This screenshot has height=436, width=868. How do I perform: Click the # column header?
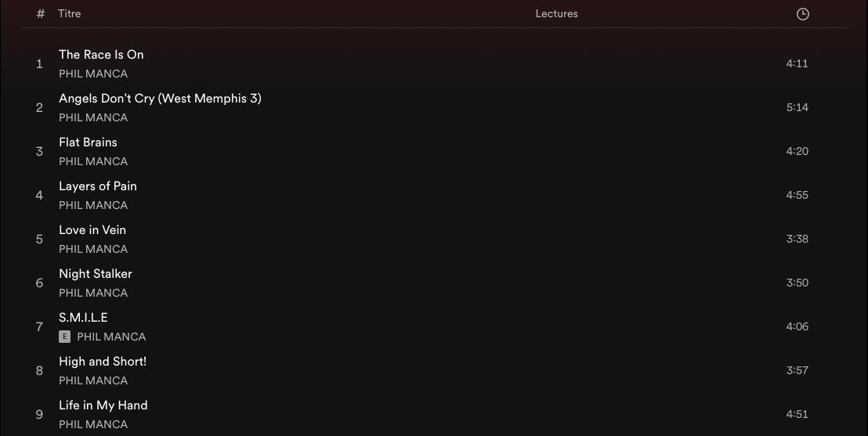[41, 14]
